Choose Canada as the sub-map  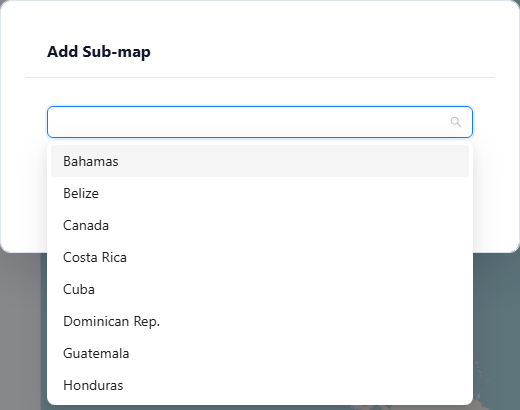(x=260, y=225)
